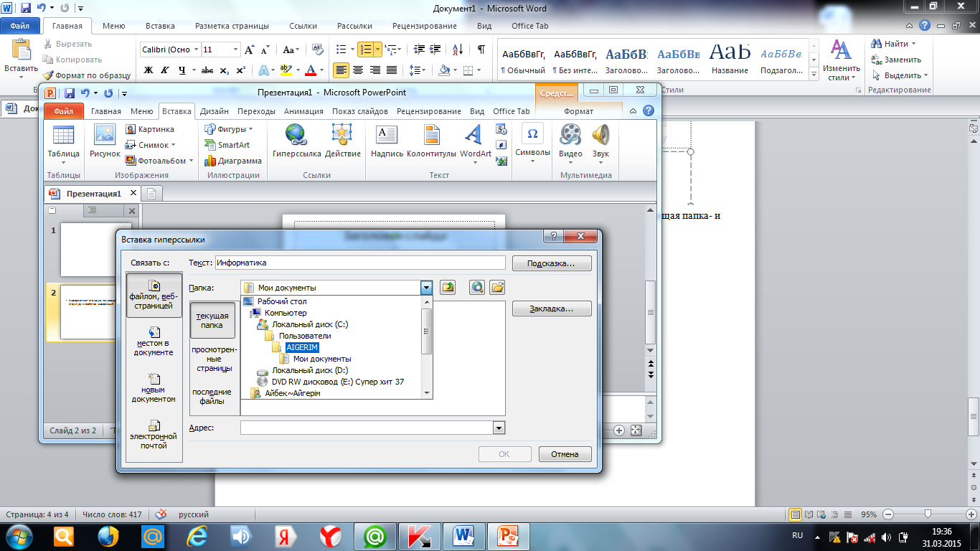The width and height of the screenshot is (980, 551).
Task: Expand the Снимок screenshot dropdown
Action: pos(173,145)
